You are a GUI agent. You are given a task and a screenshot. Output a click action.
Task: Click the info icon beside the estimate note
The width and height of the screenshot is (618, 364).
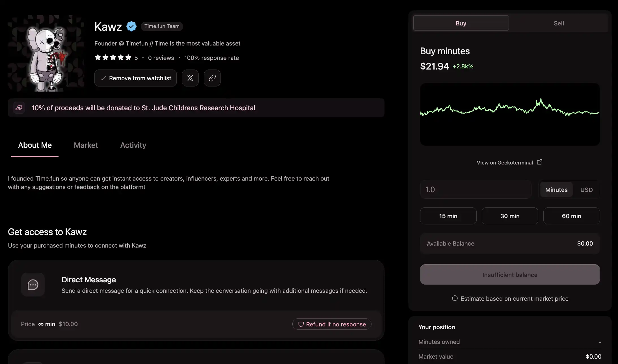click(455, 298)
